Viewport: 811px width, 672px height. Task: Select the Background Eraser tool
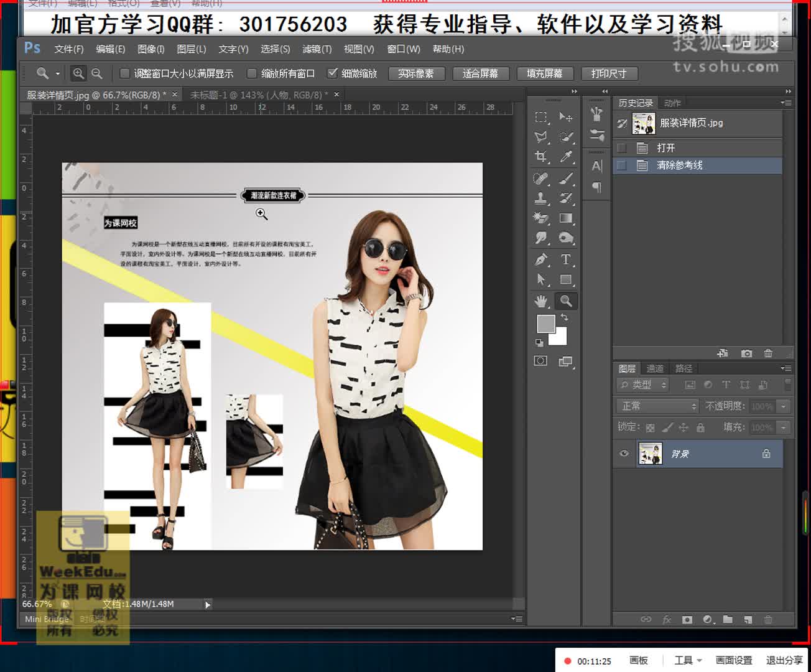[541, 218]
